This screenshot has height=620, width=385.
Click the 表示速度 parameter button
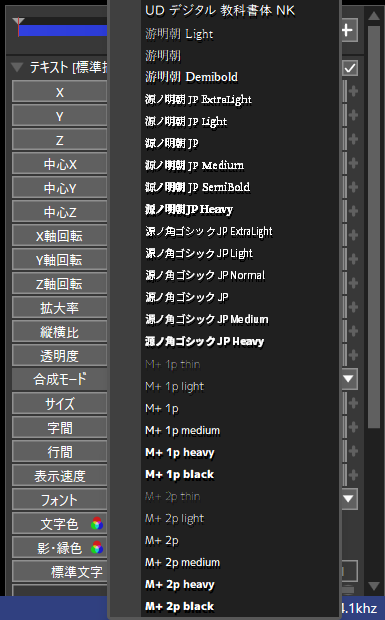point(60,476)
